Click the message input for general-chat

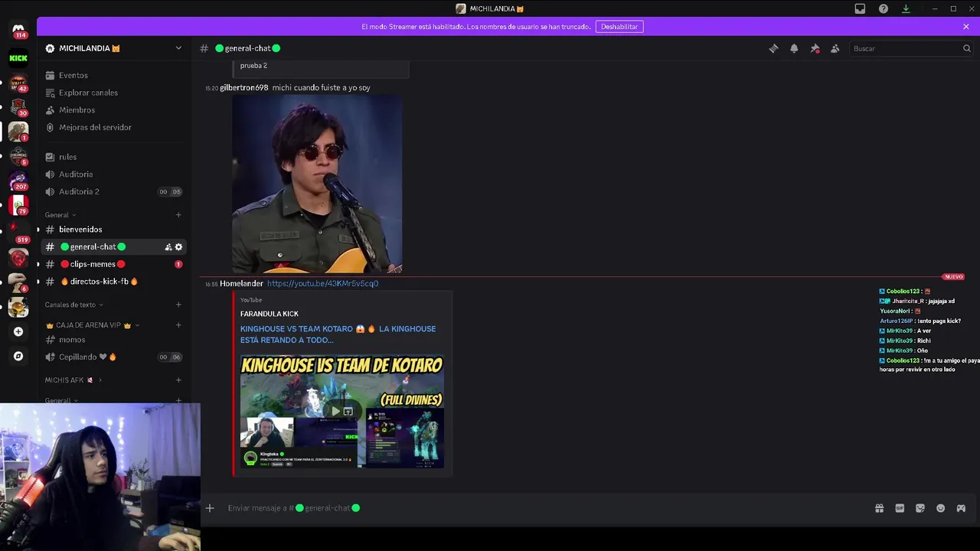click(536, 508)
